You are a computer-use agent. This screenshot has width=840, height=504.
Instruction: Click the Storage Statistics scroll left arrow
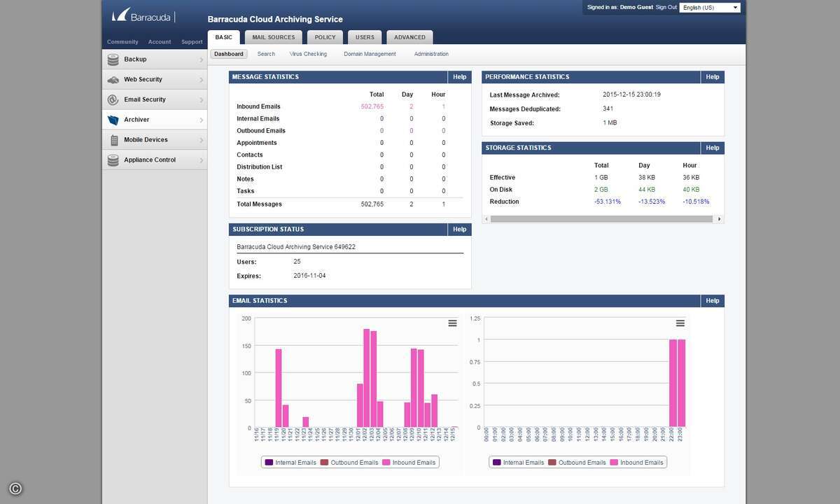[486, 219]
